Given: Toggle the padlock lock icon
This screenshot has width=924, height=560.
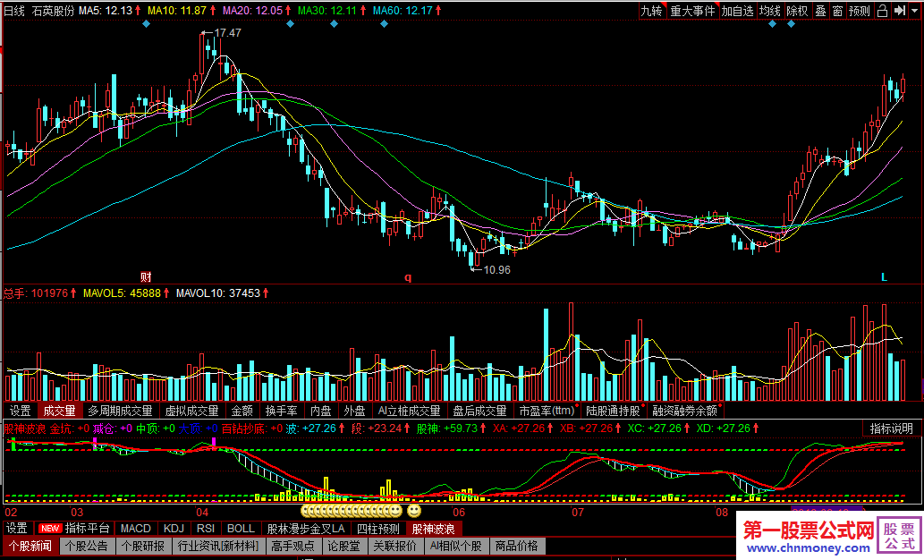Looking at the screenshot, I should [x=882, y=11].
